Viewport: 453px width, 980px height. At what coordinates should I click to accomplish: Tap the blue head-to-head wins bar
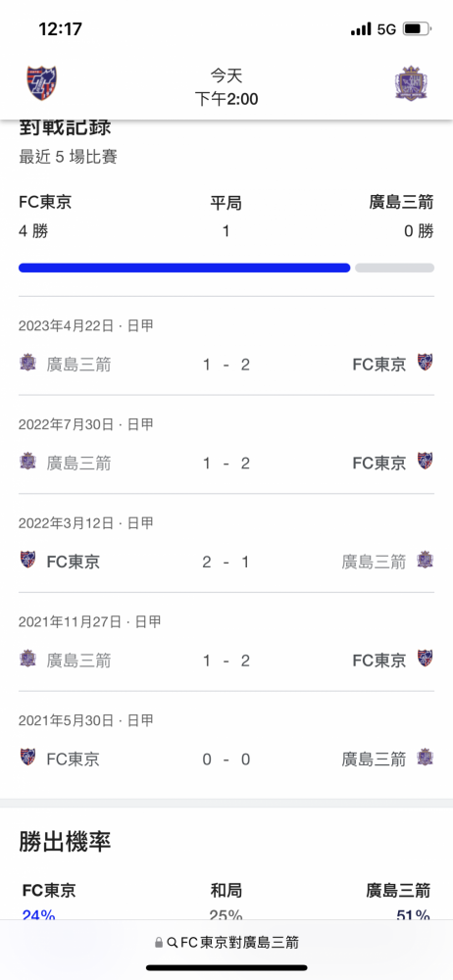coord(184,268)
